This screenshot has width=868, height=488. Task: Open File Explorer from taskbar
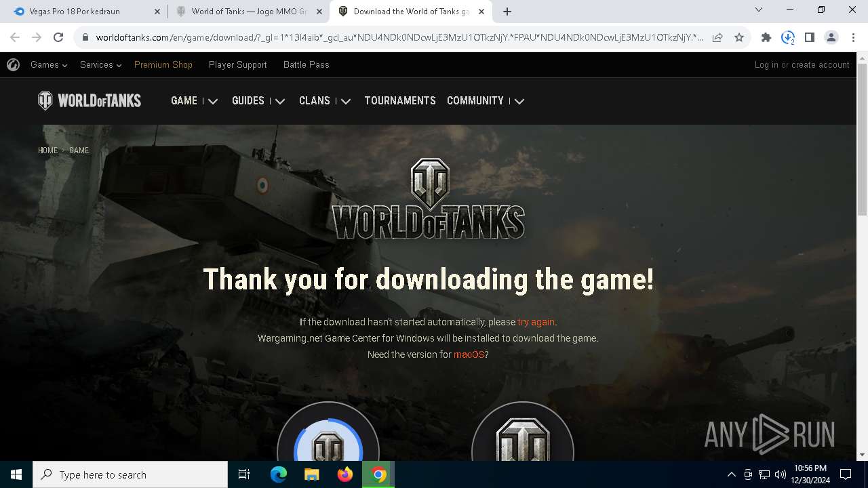311,474
